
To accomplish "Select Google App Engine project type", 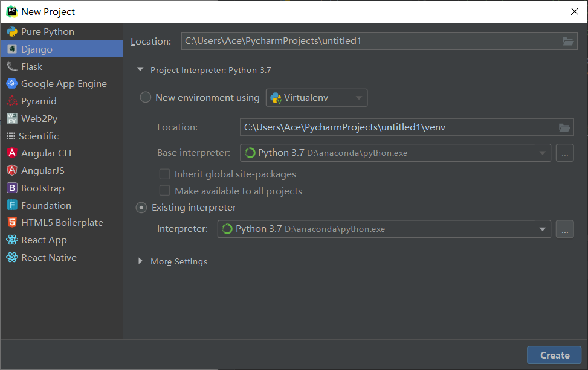I will 62,83.
